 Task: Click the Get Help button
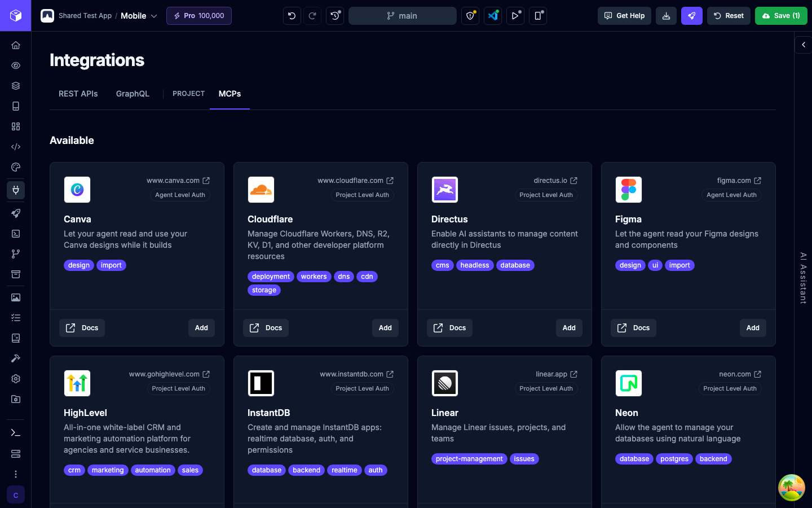click(x=624, y=16)
